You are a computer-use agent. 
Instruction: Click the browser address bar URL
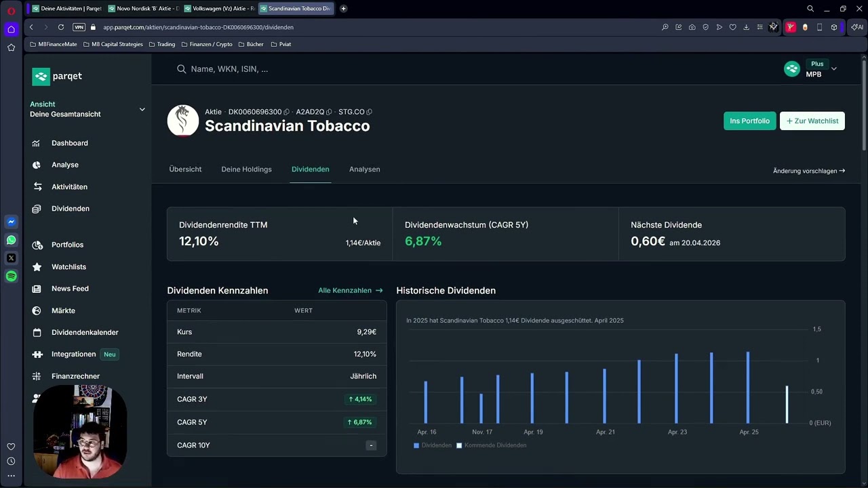(x=198, y=27)
